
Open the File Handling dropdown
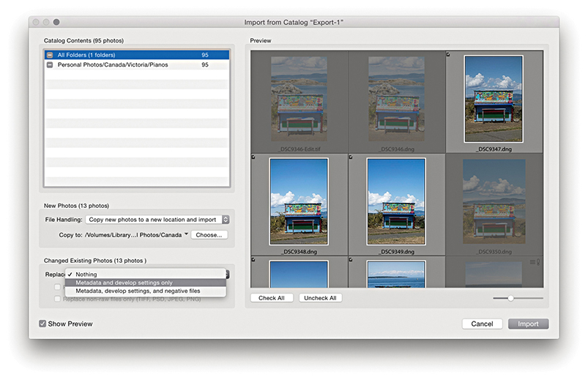click(157, 220)
